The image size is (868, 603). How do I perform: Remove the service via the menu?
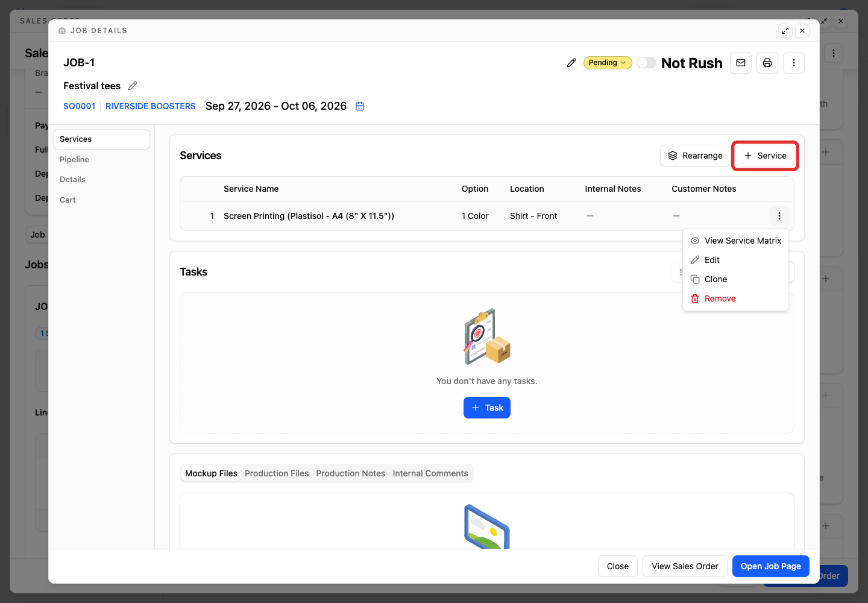[735, 298]
